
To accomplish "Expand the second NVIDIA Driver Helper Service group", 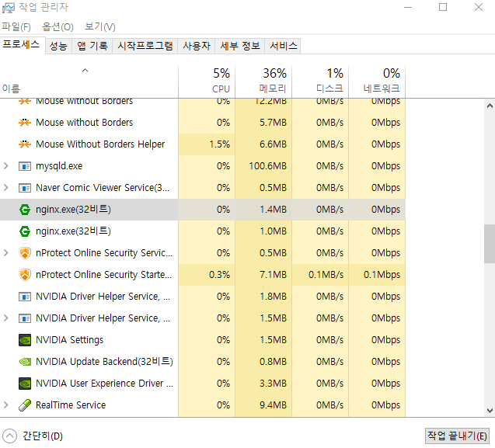I will click(5, 318).
